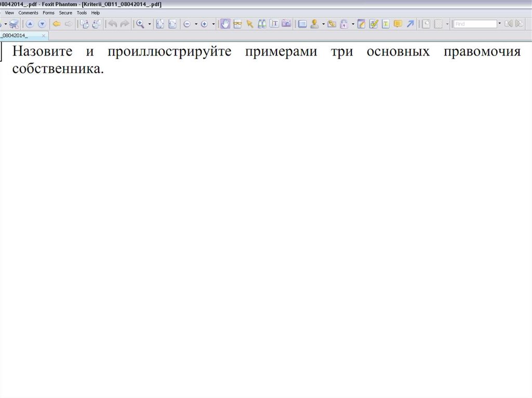Image resolution: width=532 pixels, height=398 pixels.
Task: Open the Secure menu
Action: coord(65,12)
